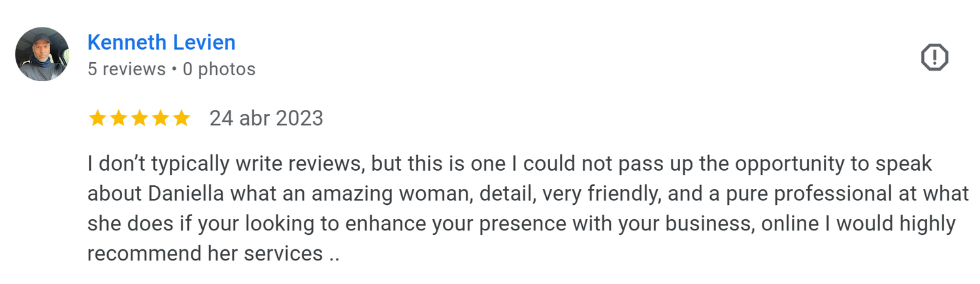
Task: Click the word "opportunity" in the review
Action: coord(789,164)
